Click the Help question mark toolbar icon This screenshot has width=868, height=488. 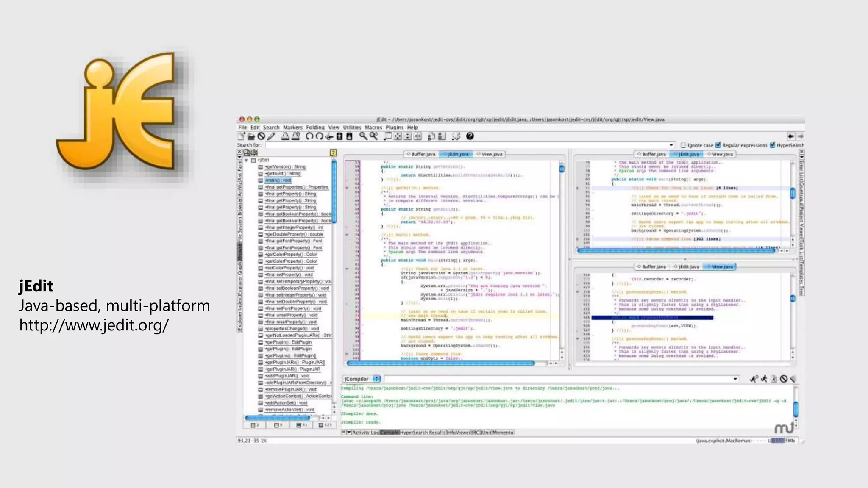tap(470, 136)
